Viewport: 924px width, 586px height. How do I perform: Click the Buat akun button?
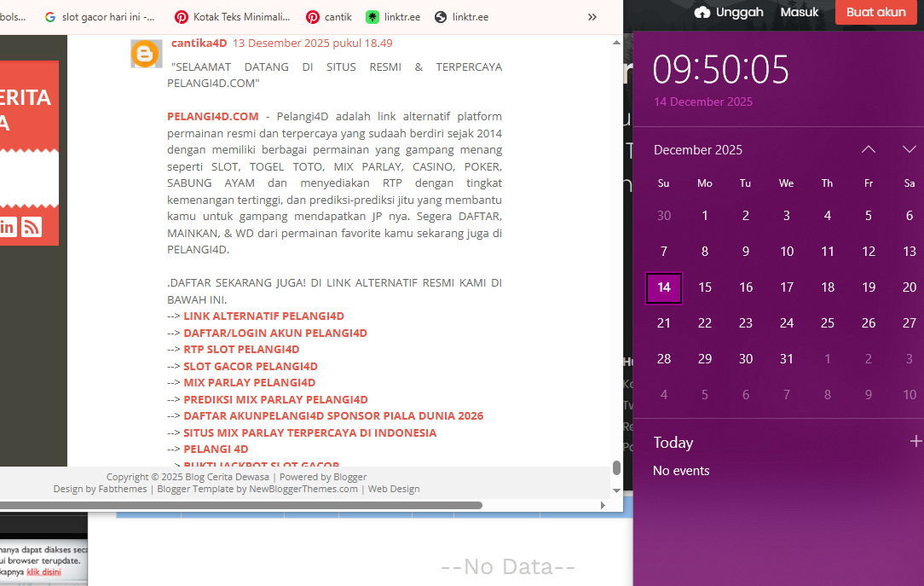click(x=875, y=12)
